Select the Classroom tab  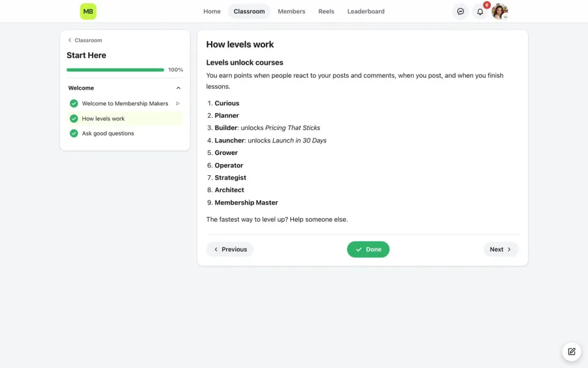click(x=249, y=11)
